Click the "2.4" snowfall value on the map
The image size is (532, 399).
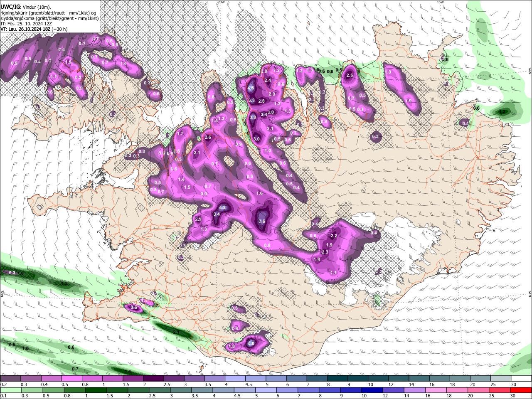click(268, 80)
